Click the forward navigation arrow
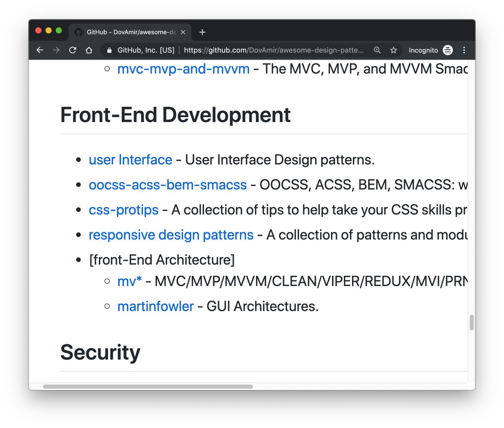 [x=56, y=50]
